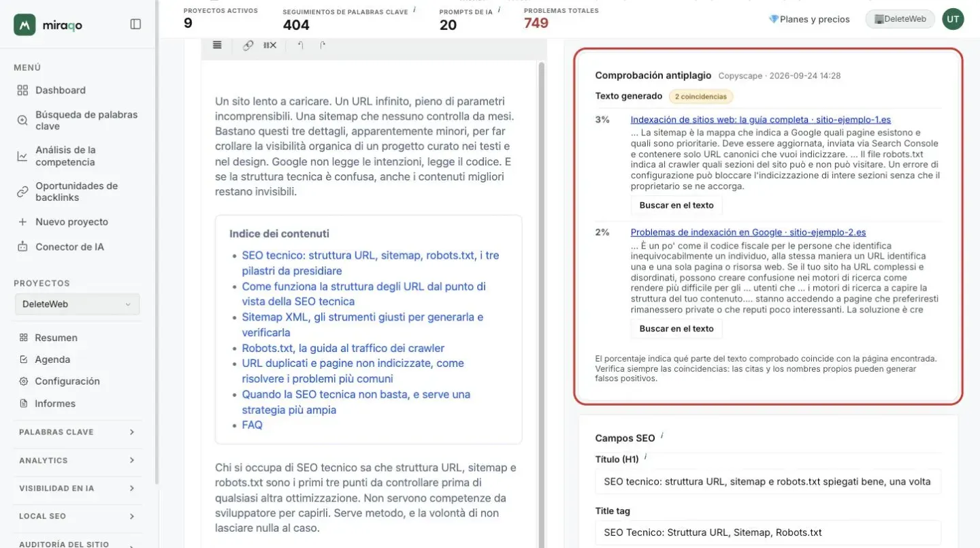This screenshot has width=980, height=548.
Task: Open Indexación de sitios web source link
Action: pos(760,120)
